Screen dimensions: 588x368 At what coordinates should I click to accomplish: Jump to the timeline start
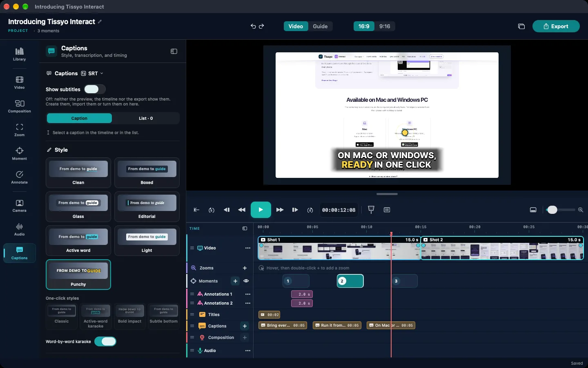(196, 210)
